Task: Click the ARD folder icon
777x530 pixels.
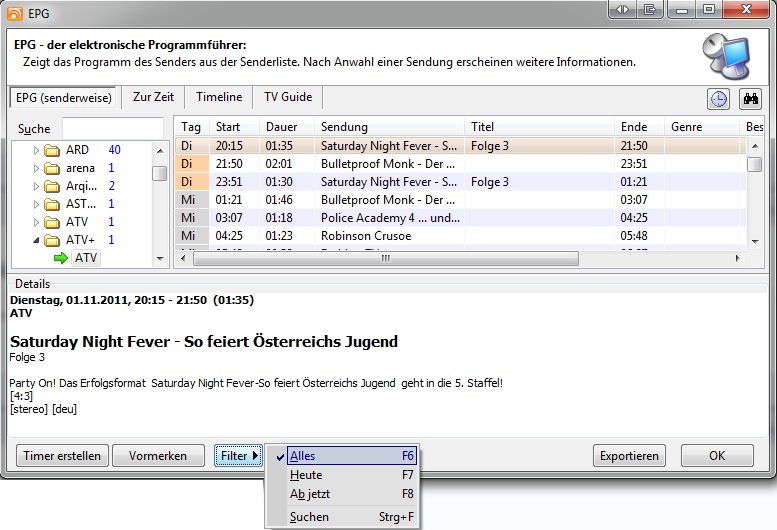Action: (52, 151)
